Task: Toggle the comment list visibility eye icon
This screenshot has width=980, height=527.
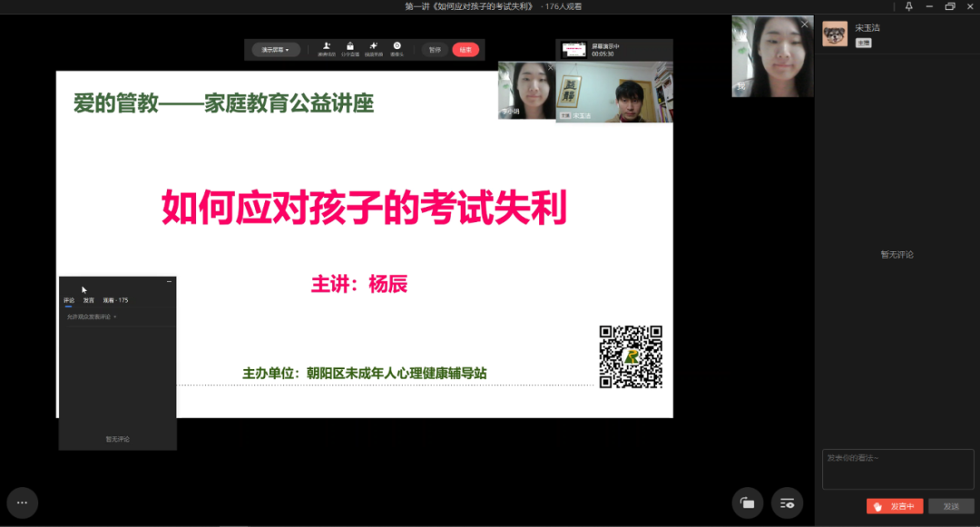Action: 787,503
